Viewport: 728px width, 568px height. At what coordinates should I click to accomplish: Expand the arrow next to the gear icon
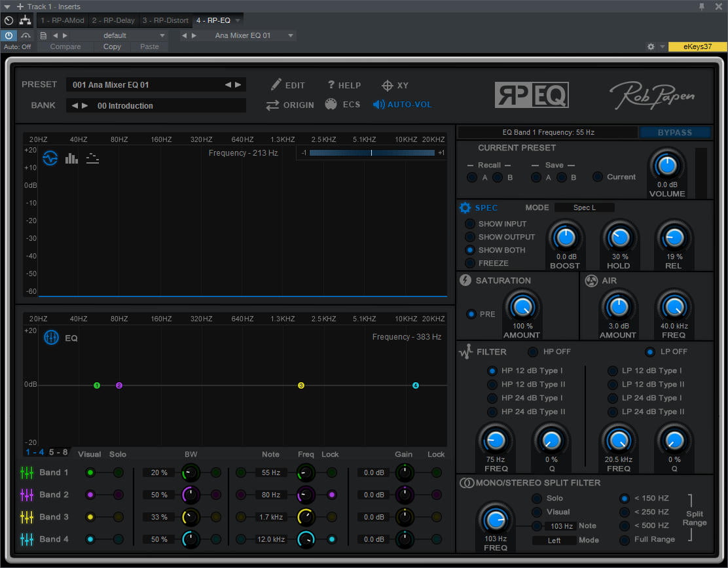click(x=662, y=46)
